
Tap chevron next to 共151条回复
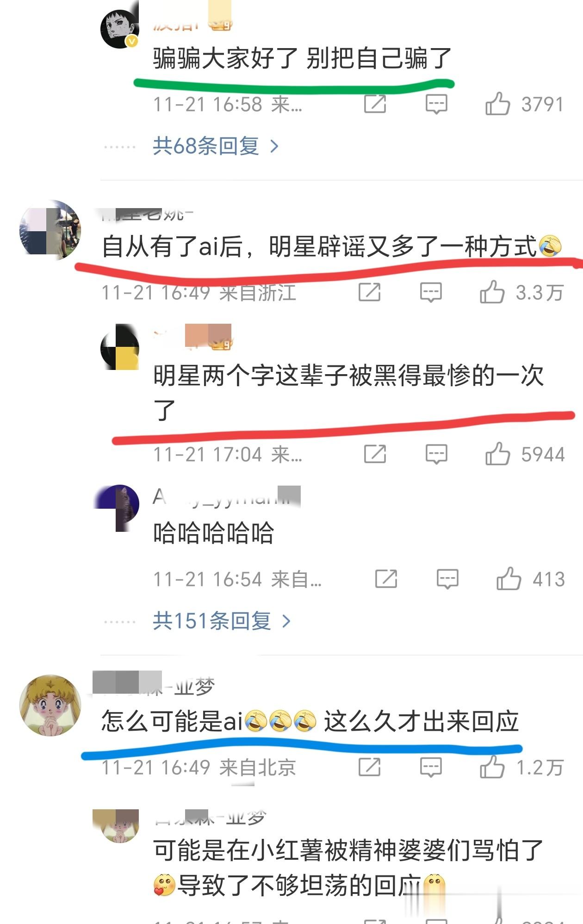pyautogui.click(x=286, y=621)
